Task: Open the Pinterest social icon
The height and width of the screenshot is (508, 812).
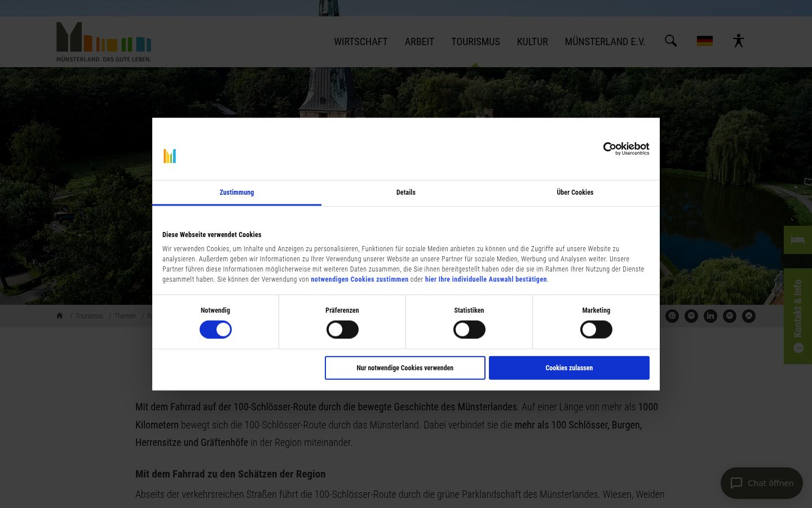Action: coord(672,316)
